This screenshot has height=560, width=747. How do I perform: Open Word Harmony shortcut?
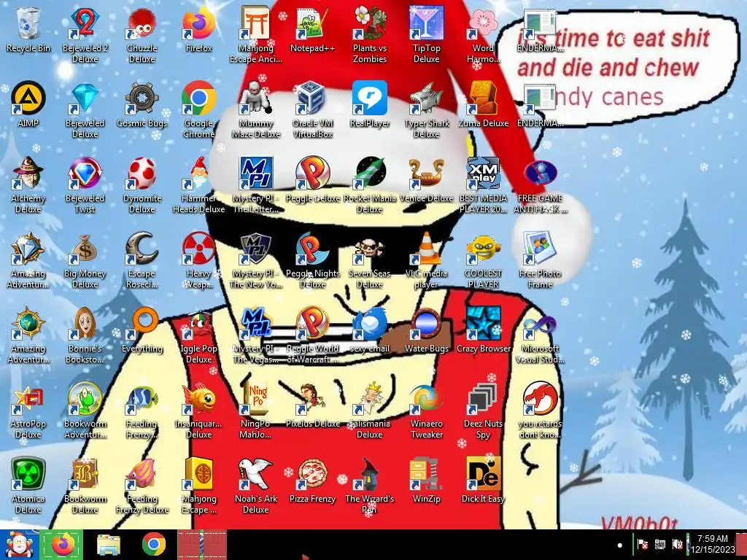click(x=483, y=35)
